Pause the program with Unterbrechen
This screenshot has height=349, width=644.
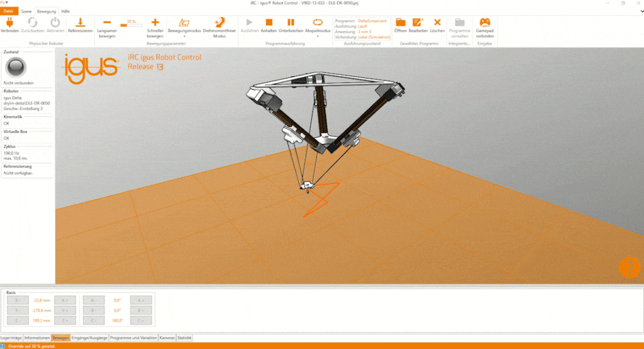click(291, 22)
